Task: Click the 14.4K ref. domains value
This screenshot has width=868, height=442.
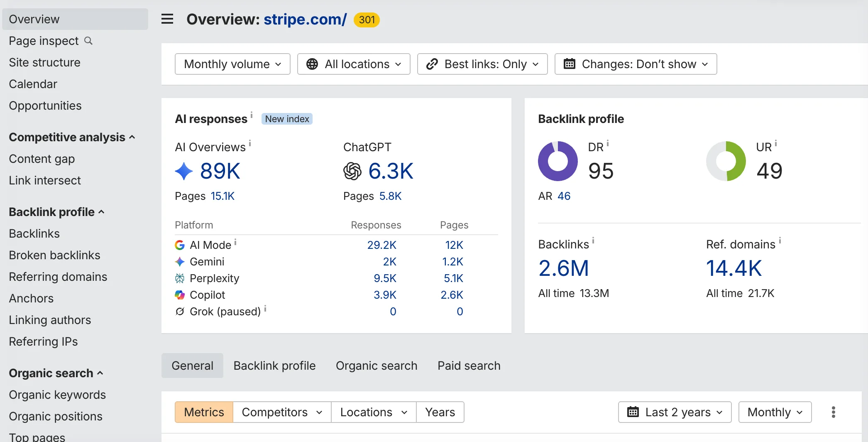Action: [x=734, y=268]
